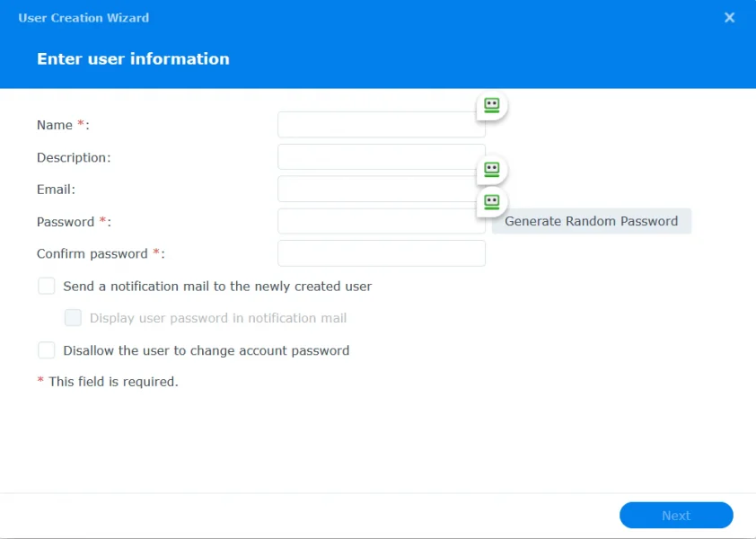Click the Description field label

point(74,157)
